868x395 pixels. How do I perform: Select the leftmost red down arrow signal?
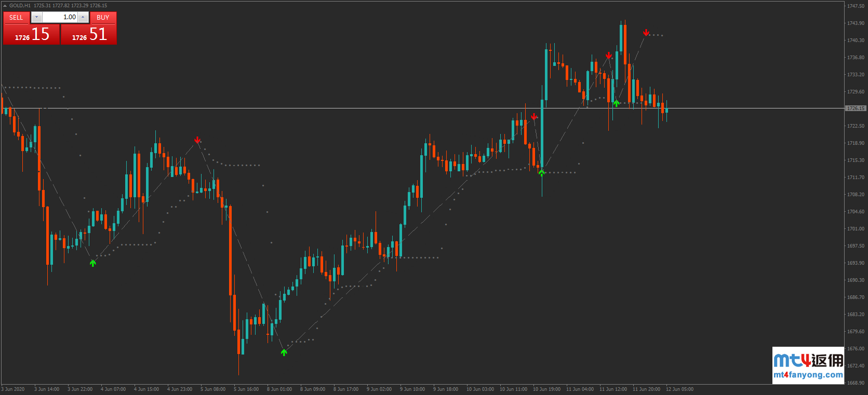click(197, 140)
